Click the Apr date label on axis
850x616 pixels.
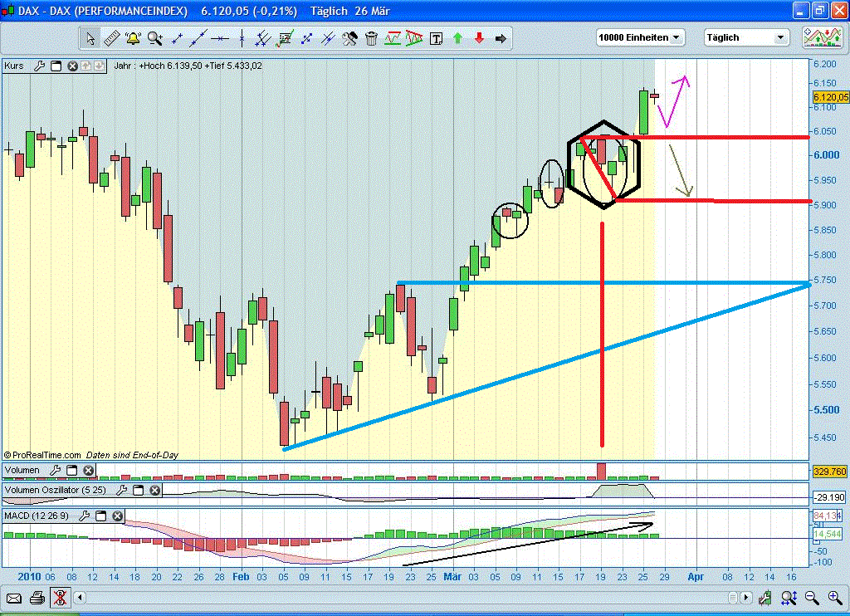click(696, 576)
